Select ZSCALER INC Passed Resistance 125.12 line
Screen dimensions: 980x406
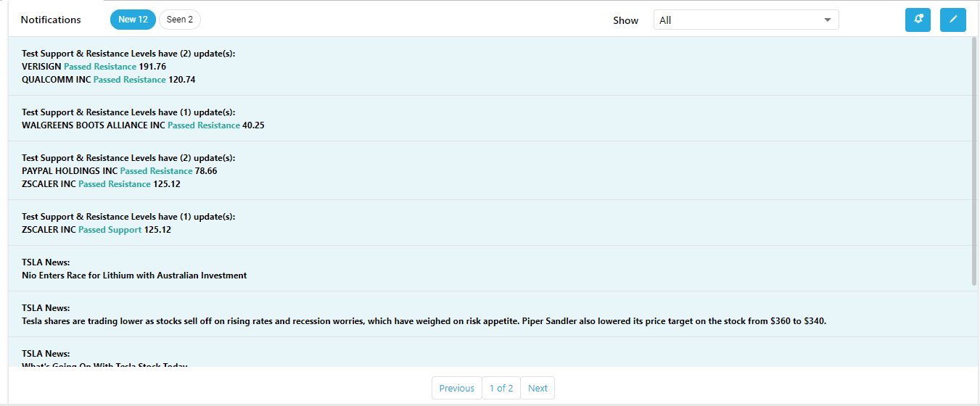pyautogui.click(x=101, y=184)
